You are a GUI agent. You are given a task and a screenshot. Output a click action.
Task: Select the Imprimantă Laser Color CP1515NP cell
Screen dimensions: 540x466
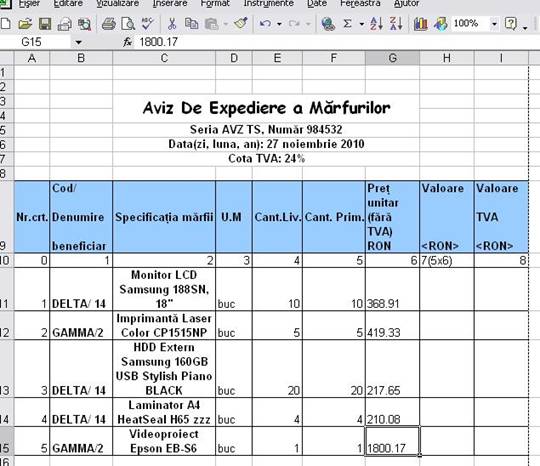pos(164,325)
